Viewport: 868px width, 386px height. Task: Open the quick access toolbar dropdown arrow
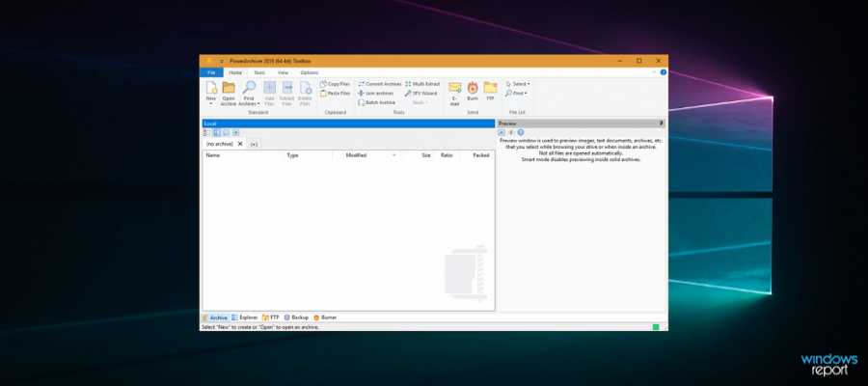coord(222,61)
